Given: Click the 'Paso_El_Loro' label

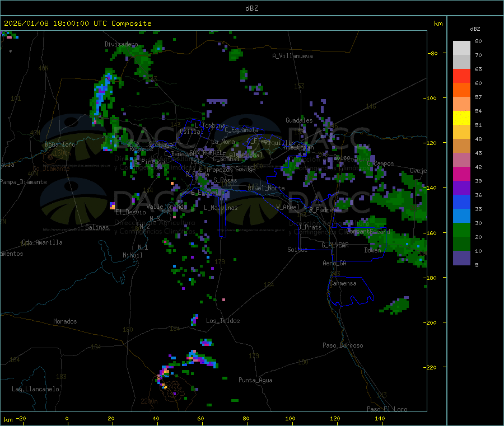Looking at the screenshot, I should (387, 409).
